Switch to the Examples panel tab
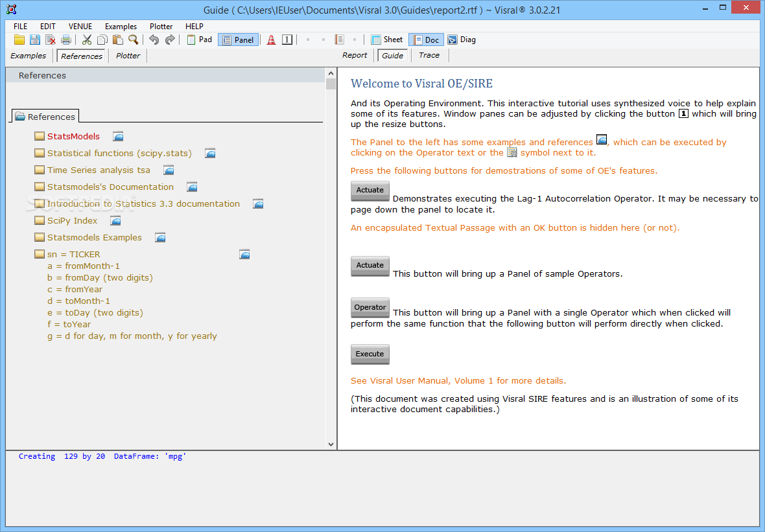Viewport: 765px width, 532px height. [x=29, y=56]
